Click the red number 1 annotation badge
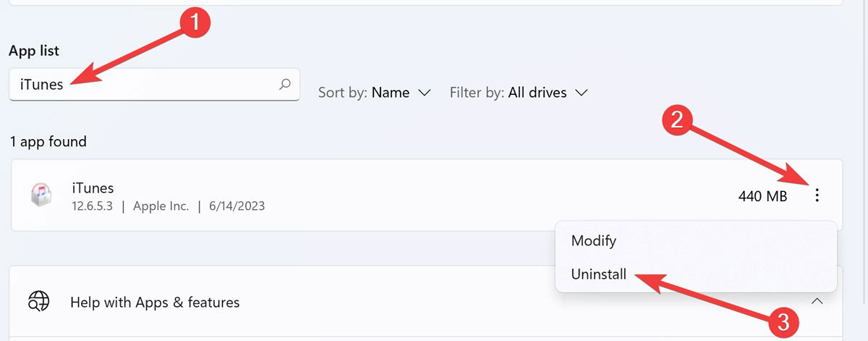Screen dimensions: 868x341 click(x=192, y=22)
